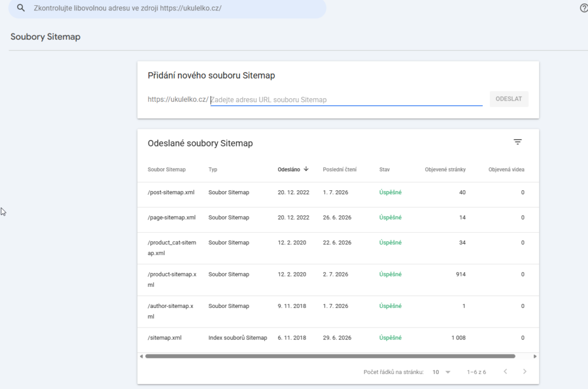This screenshot has width=588, height=389.
Task: Click the horizontal scrollbar left arrow
Action: (141, 356)
